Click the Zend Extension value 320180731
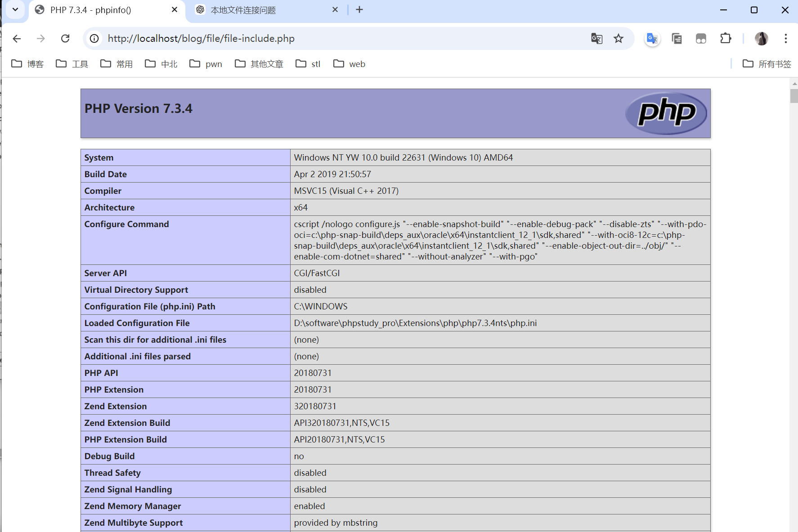The width and height of the screenshot is (798, 532). tap(315, 406)
